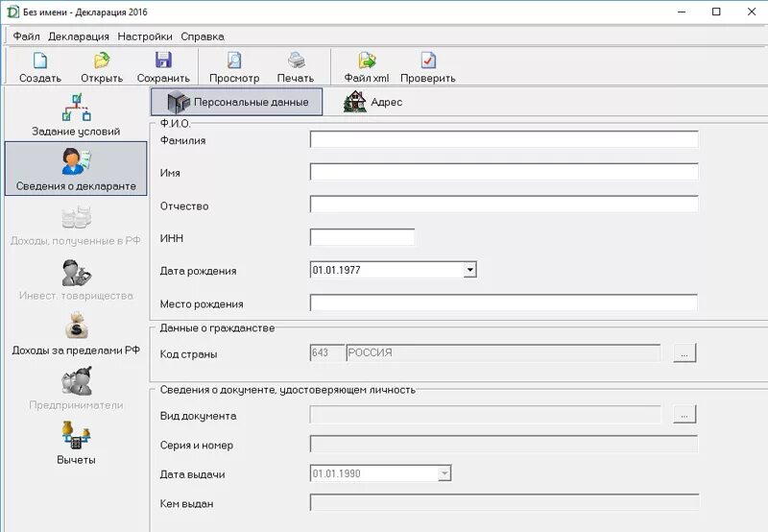This screenshot has height=532, width=768.
Task: Click the Кем выдан field
Action: tap(504, 502)
